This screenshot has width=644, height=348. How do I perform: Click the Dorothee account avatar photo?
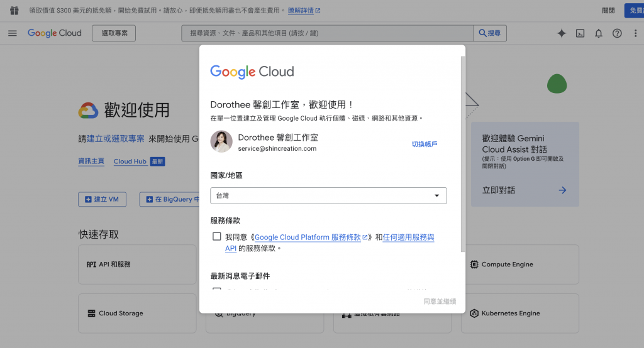[x=221, y=141]
